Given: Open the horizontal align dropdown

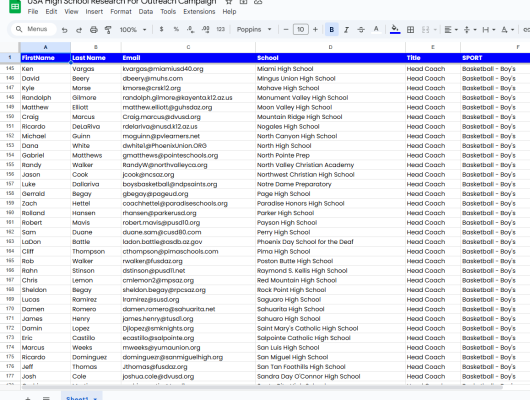Looking at the screenshot, I should tap(451, 30).
